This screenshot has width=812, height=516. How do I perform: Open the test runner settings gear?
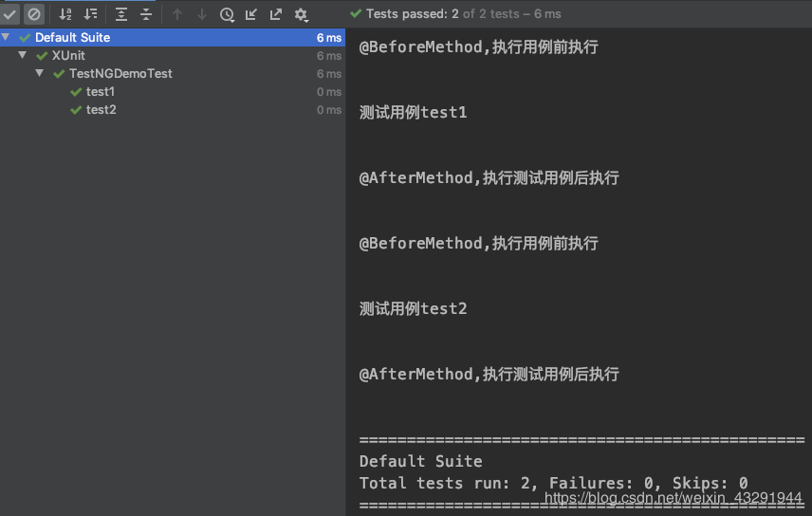pos(302,14)
